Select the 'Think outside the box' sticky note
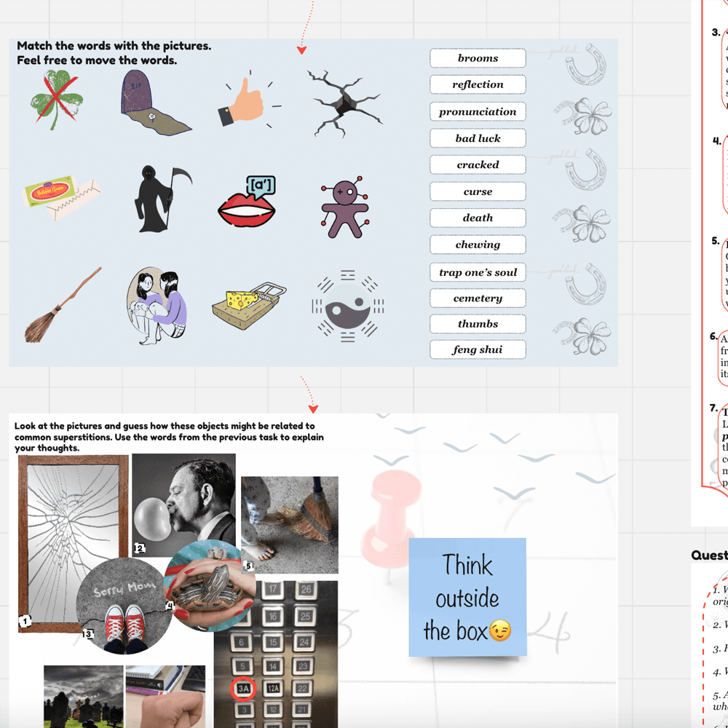Image resolution: width=728 pixels, height=728 pixels. (467, 597)
